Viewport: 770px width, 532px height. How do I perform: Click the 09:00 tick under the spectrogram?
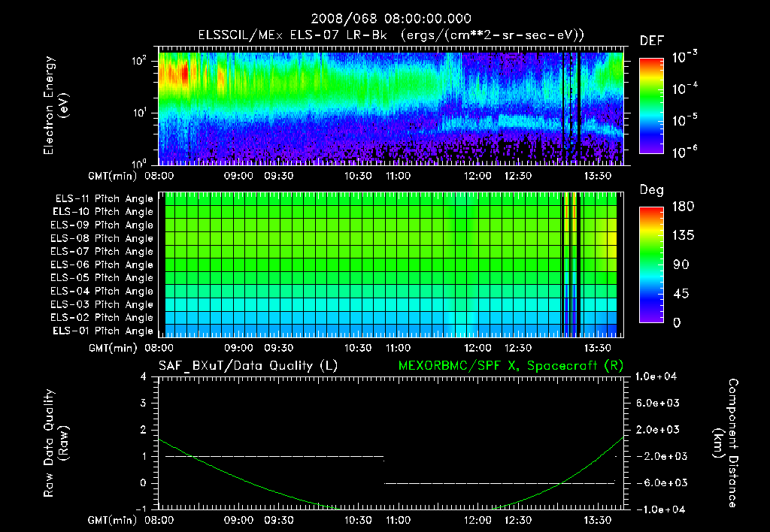[x=238, y=176]
